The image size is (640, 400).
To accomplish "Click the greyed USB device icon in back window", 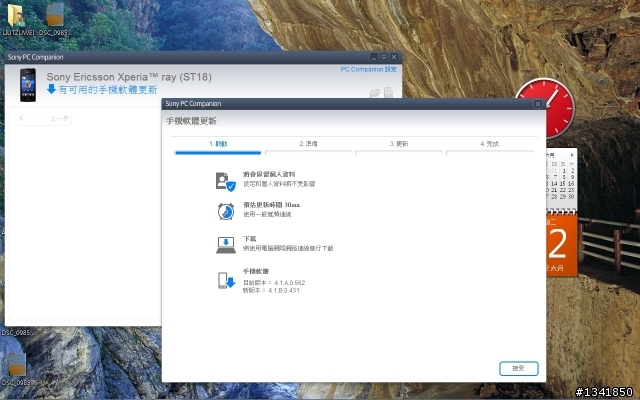I will pos(388,92).
